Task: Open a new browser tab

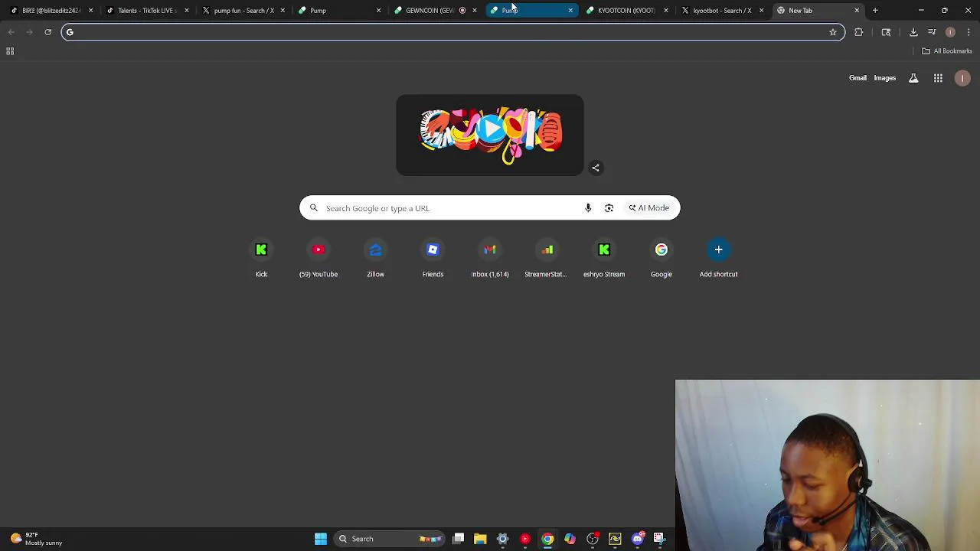Action: (875, 11)
